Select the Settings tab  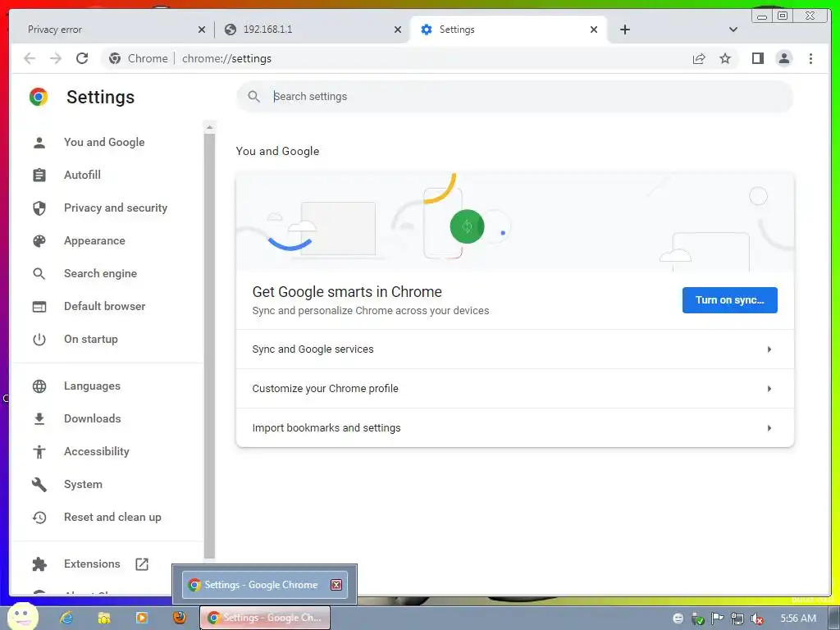(509, 30)
